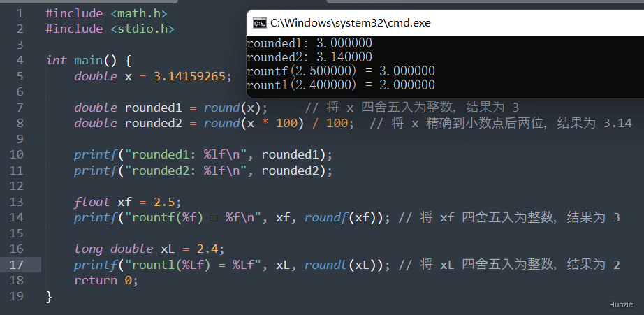Image resolution: width=644 pixels, height=315 pixels.
Task: Select line number 1 in the gutter
Action: click(x=20, y=13)
